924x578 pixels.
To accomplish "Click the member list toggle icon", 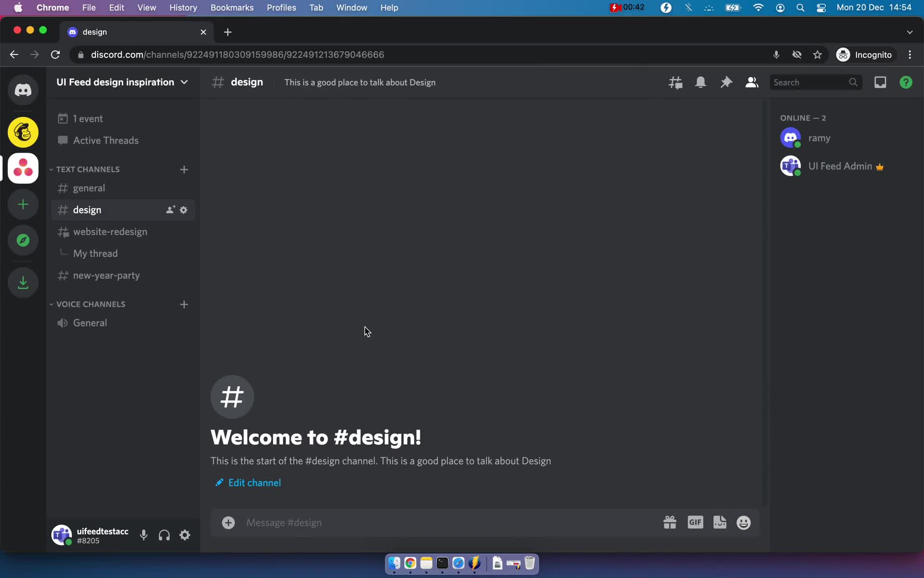I will pos(751,82).
